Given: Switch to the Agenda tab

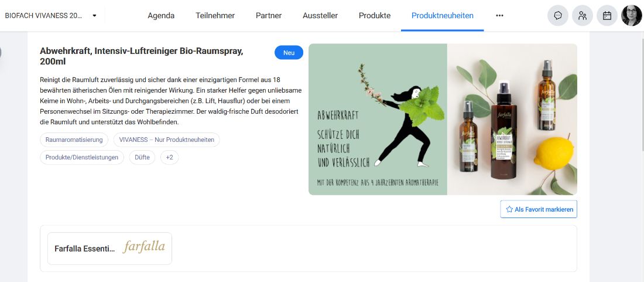Looking at the screenshot, I should 161,16.
